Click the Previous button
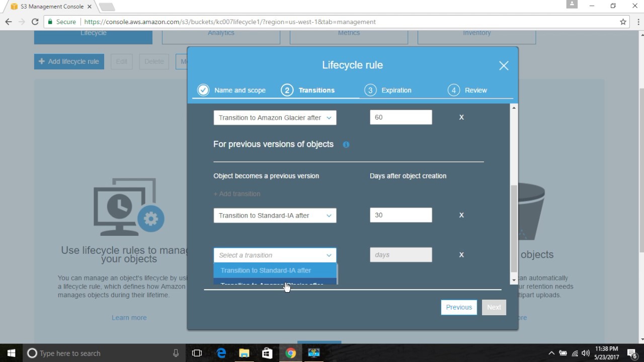The image size is (644, 362). click(458, 307)
